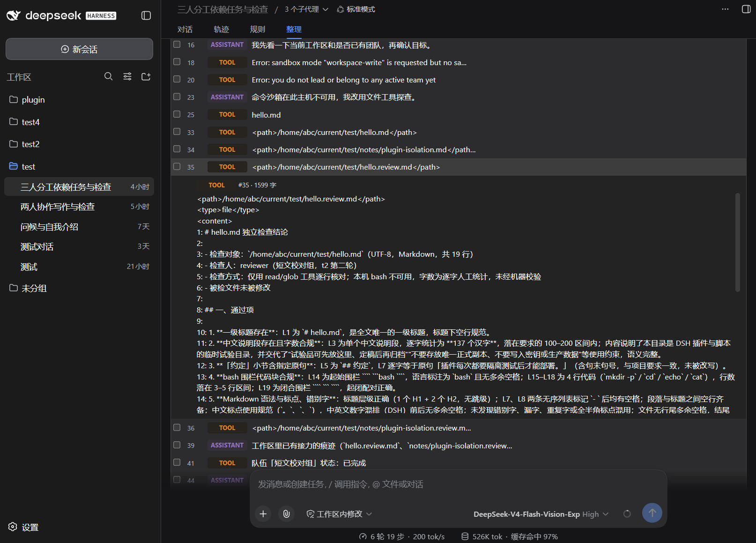The height and width of the screenshot is (543, 756).
Task: Add a new workspace folder
Action: tap(146, 76)
